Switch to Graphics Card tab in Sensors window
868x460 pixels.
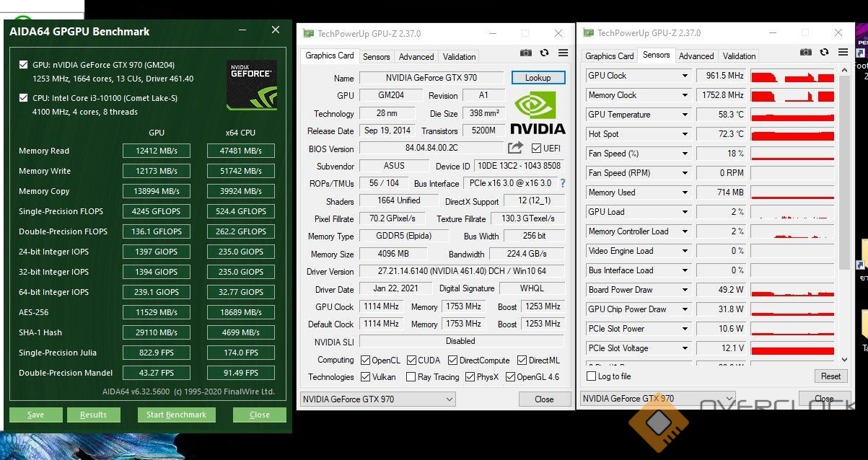point(610,56)
